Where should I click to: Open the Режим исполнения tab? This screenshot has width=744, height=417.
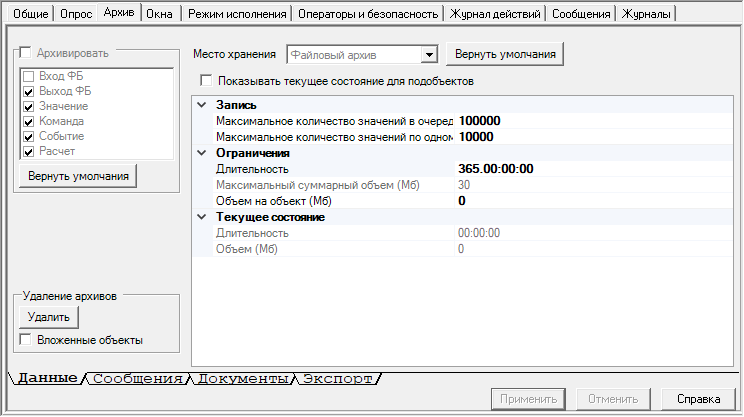(x=237, y=14)
